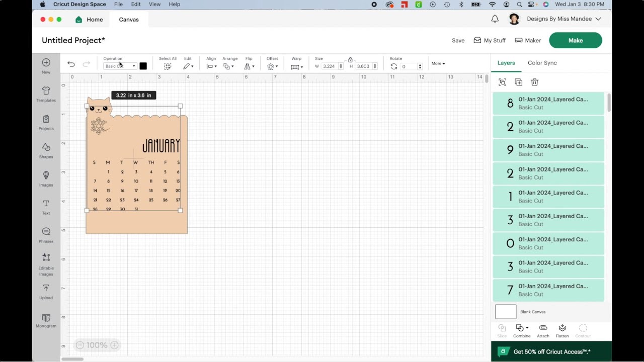
Task: Delete selected layer with trash icon
Action: pos(534,82)
